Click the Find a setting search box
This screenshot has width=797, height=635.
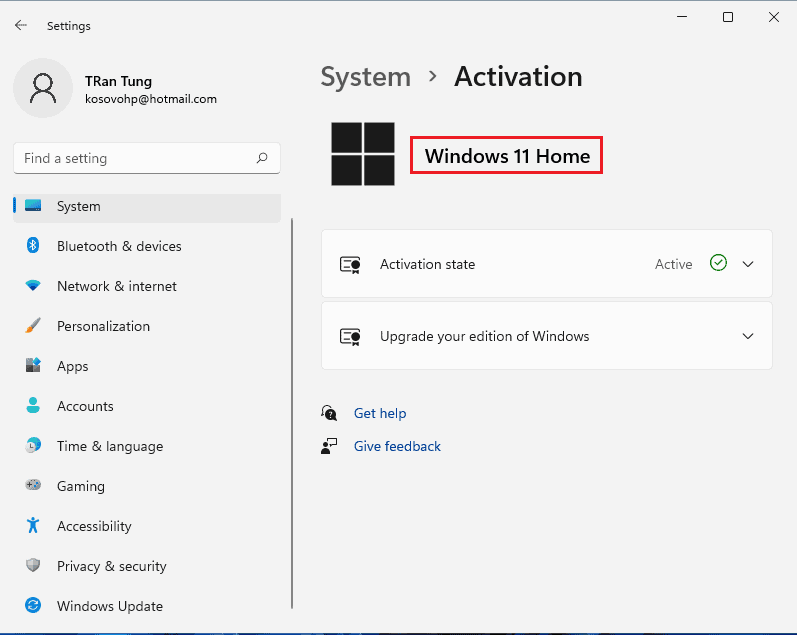point(135,158)
